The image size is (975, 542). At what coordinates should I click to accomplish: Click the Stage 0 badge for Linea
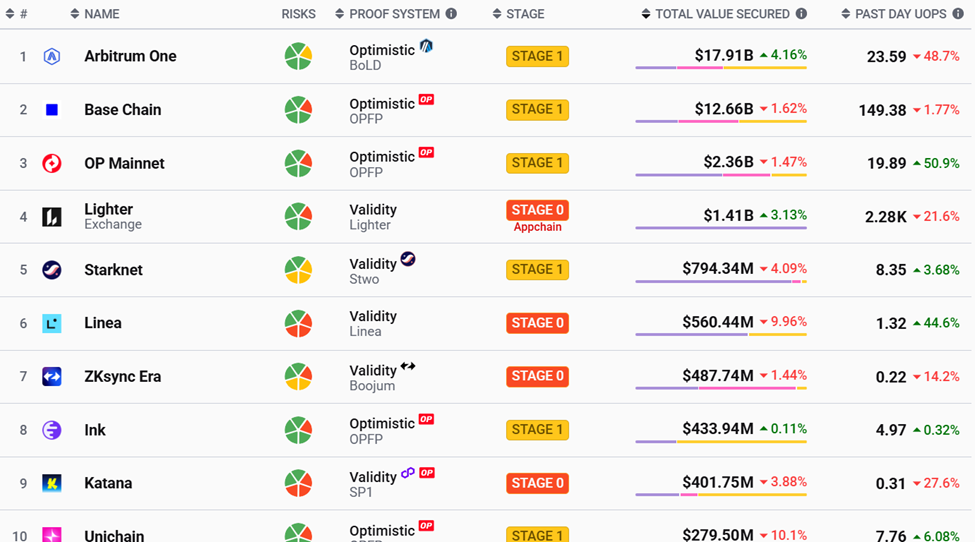point(537,323)
